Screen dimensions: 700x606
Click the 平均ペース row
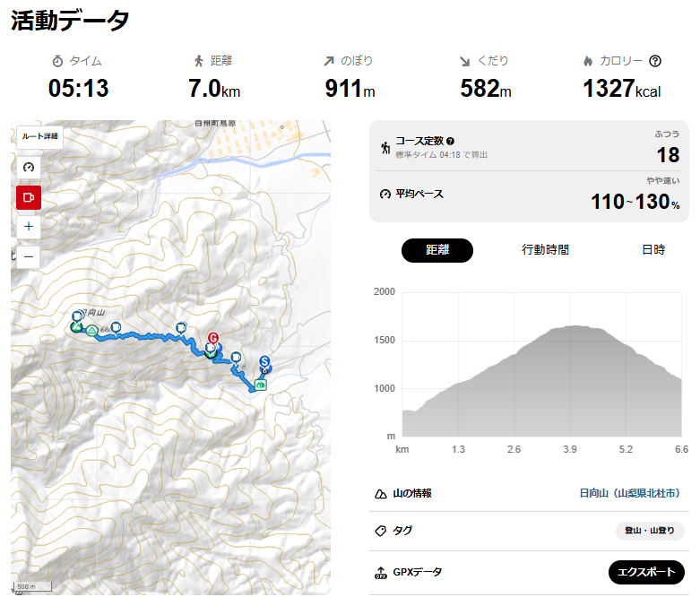[529, 196]
